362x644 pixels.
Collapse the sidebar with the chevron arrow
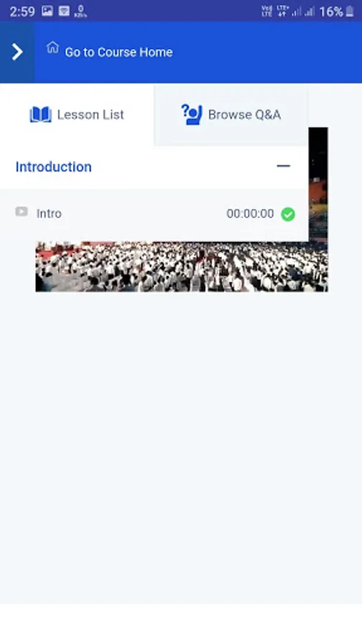pos(17,52)
